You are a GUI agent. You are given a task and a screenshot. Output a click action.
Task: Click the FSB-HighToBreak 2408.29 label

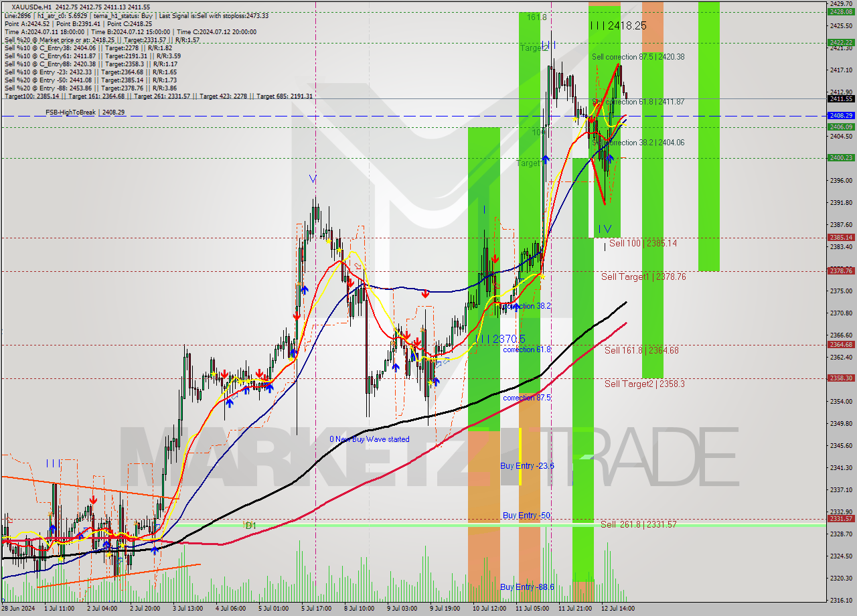point(84,112)
